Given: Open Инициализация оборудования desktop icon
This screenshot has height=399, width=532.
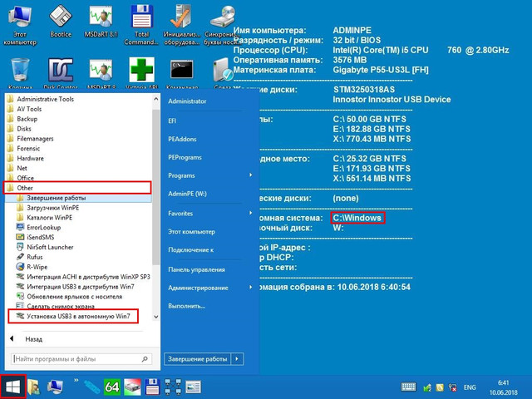Looking at the screenshot, I should (x=181, y=26).
